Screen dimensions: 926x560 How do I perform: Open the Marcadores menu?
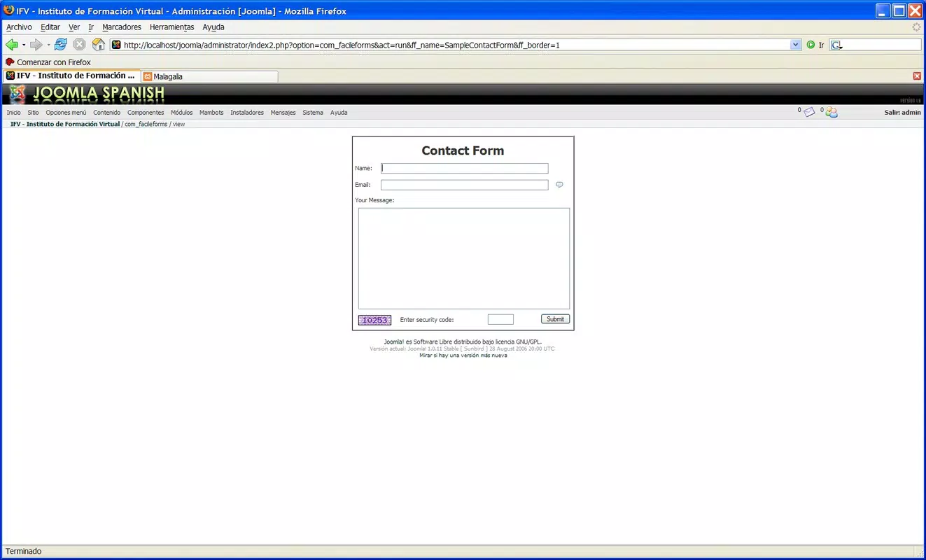(122, 27)
